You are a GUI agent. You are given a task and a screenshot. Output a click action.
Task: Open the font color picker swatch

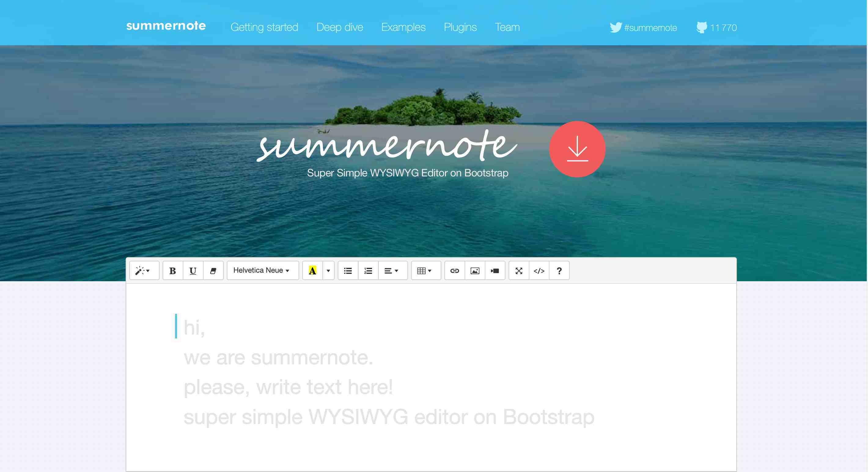(312, 270)
